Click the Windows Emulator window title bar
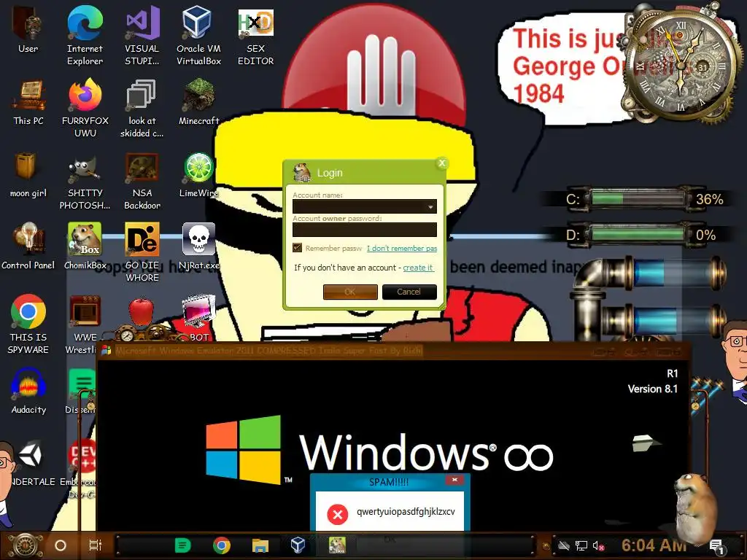Screen dimensions: 747x560 point(393,351)
